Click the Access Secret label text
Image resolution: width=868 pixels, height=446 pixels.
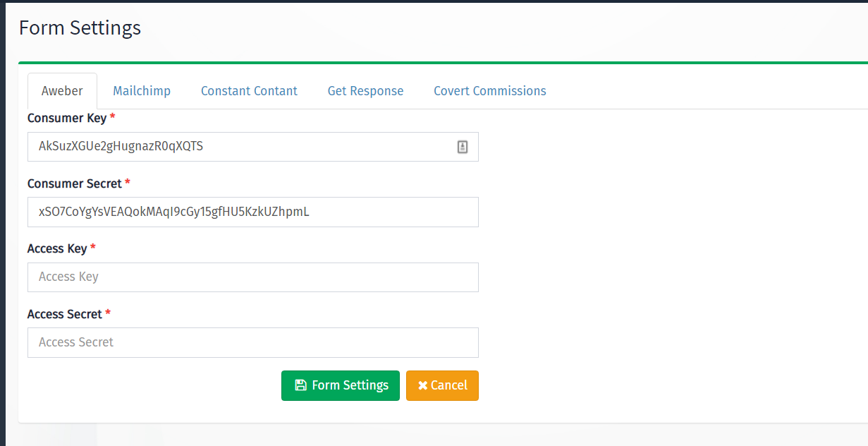point(65,314)
